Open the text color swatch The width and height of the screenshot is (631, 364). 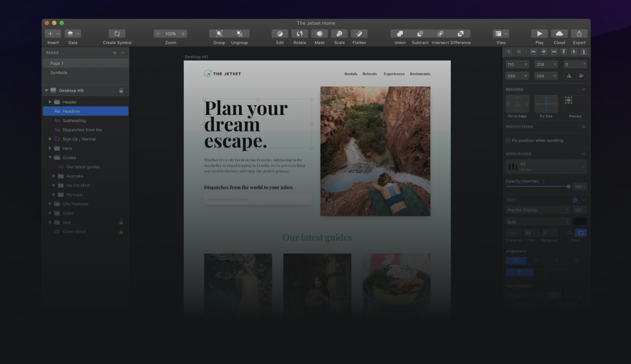580,222
